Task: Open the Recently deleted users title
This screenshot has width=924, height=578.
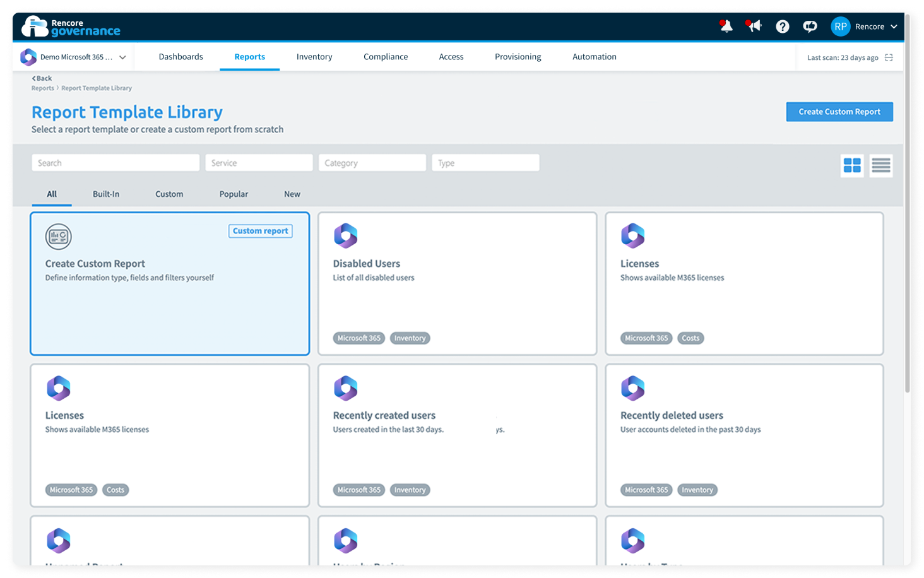Action: 672,415
